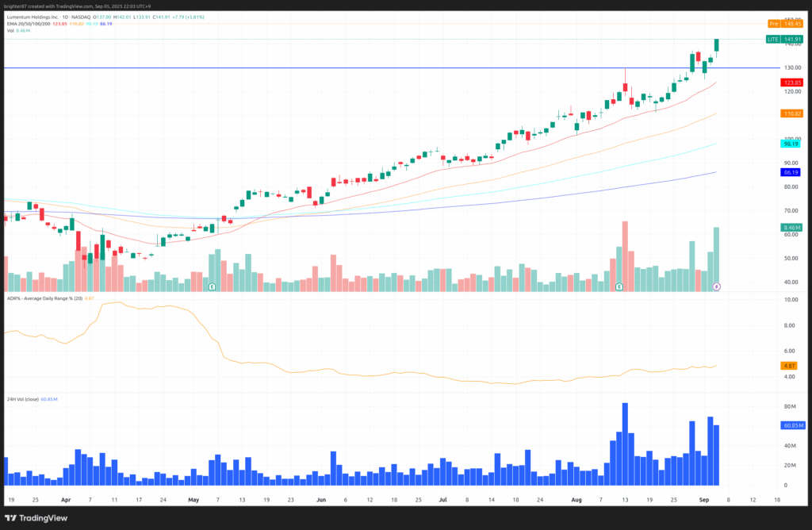Click the '20M' label on the volume axis
The height and width of the screenshot is (530, 812).
pos(790,466)
